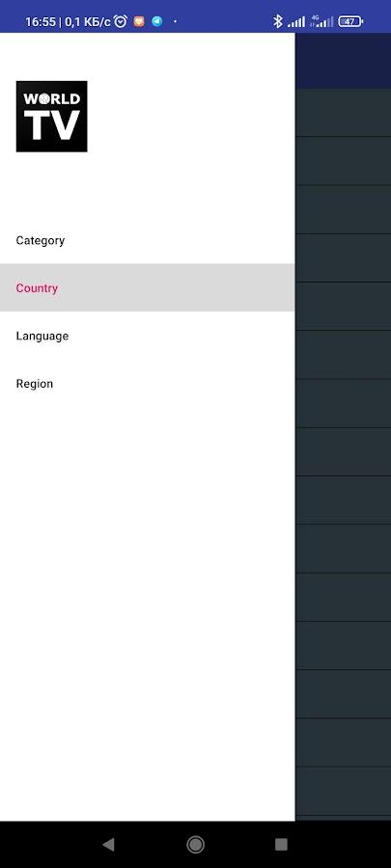Tap the alarm clock status icon
The height and width of the screenshot is (868, 391).
point(120,21)
